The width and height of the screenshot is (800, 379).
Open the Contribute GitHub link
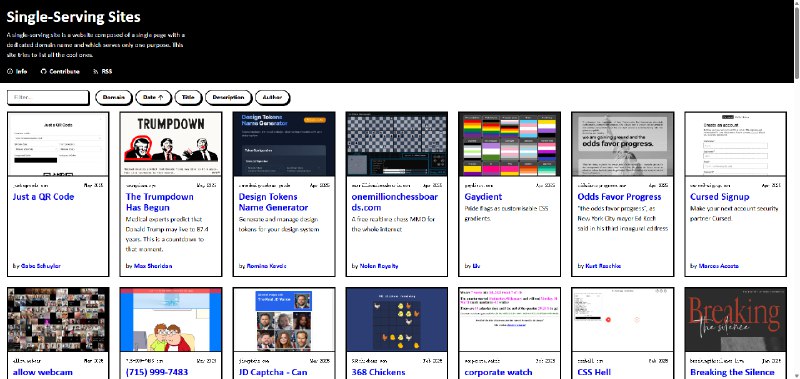click(x=60, y=71)
